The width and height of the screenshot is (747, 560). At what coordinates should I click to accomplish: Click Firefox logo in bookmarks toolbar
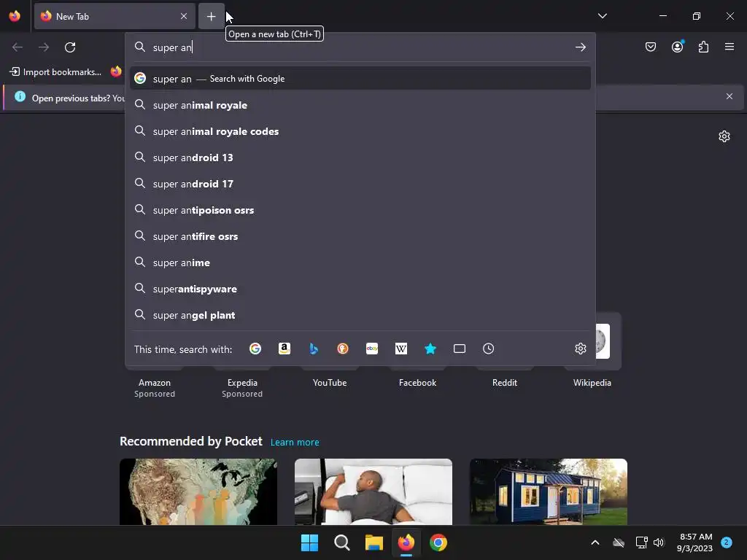click(116, 72)
